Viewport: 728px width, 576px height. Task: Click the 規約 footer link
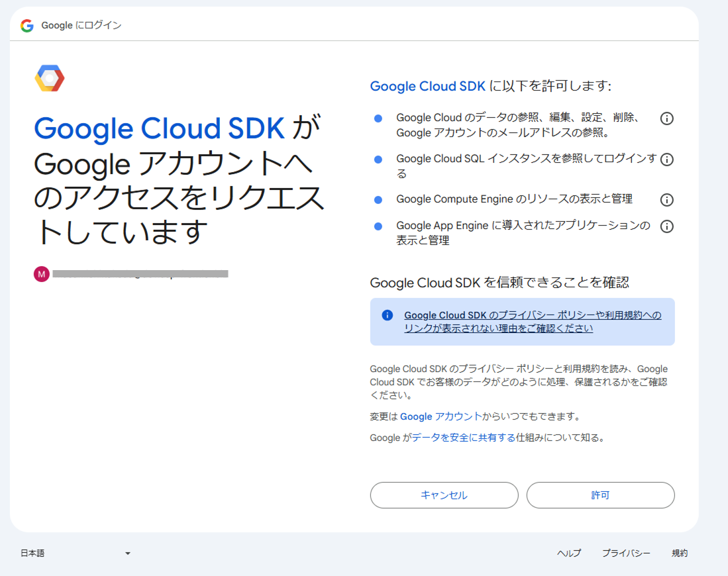click(x=680, y=553)
